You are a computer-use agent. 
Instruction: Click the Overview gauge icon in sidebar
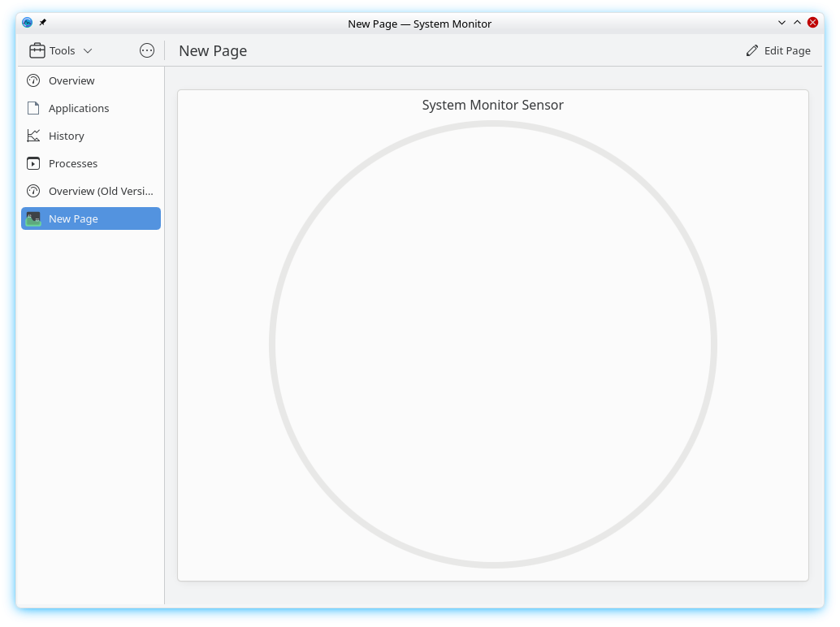[33, 80]
